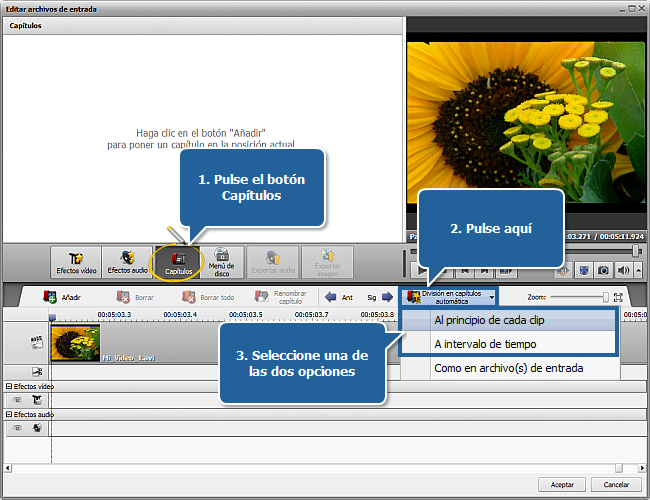This screenshot has width=650, height=500.
Task: Click the camera snapshot icon
Action: point(603,270)
